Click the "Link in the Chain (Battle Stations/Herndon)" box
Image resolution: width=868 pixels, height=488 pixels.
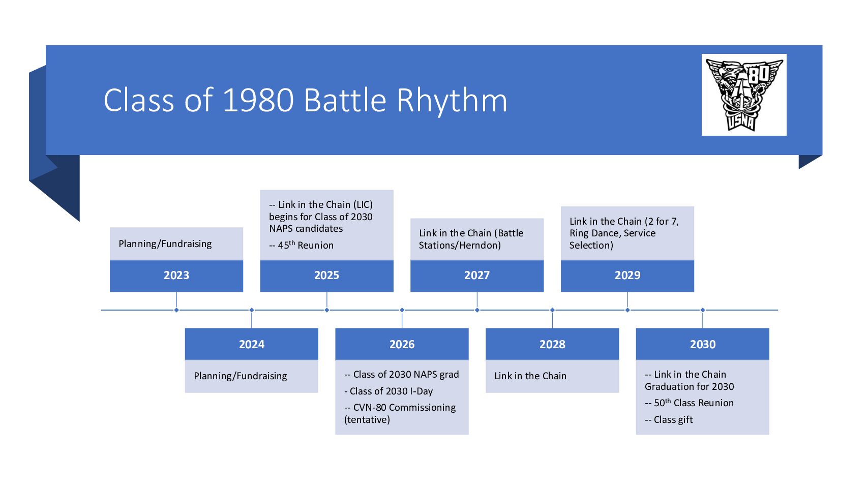[x=476, y=239]
